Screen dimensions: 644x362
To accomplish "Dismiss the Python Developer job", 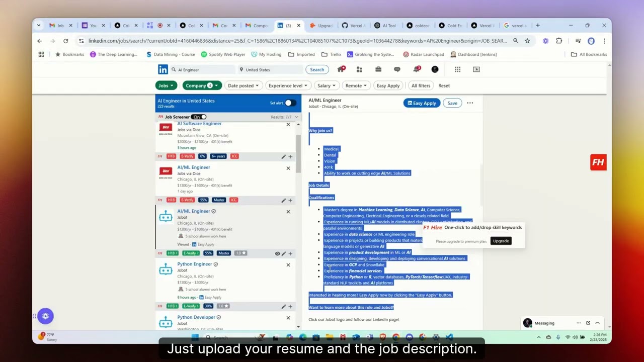I will [288, 318].
